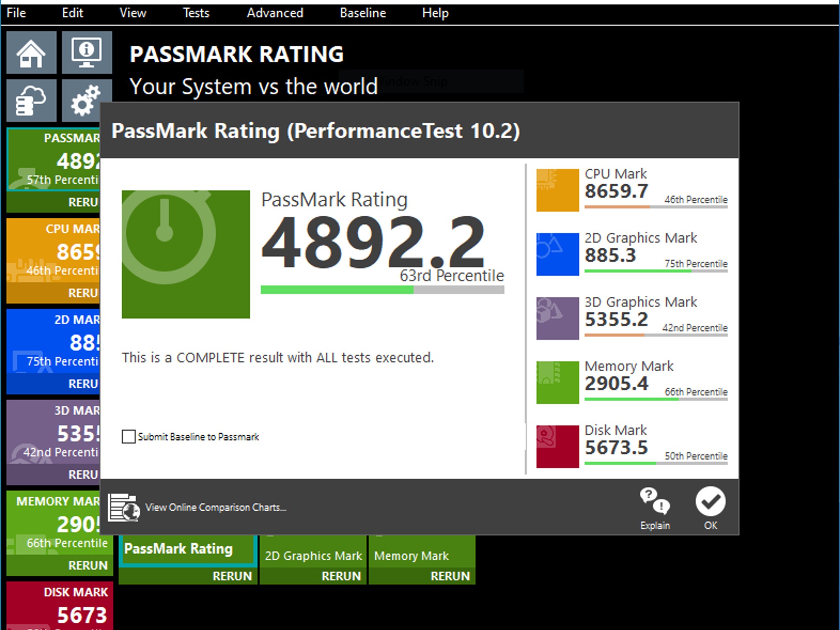Rerun the sidebar 3D Mark test

[84, 475]
